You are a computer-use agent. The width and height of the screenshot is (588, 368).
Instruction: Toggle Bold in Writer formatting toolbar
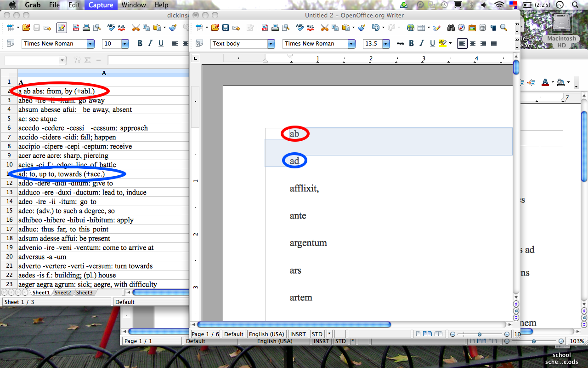point(412,44)
